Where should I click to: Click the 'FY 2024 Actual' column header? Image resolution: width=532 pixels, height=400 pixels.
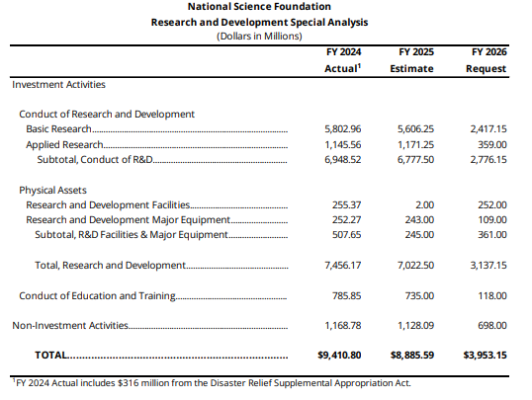[x=343, y=60]
